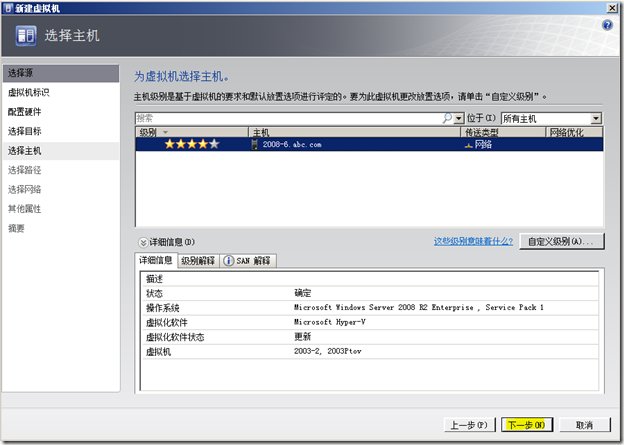Click into the 搜索 input field
Screen dimensions: 624x445
(x=289, y=118)
